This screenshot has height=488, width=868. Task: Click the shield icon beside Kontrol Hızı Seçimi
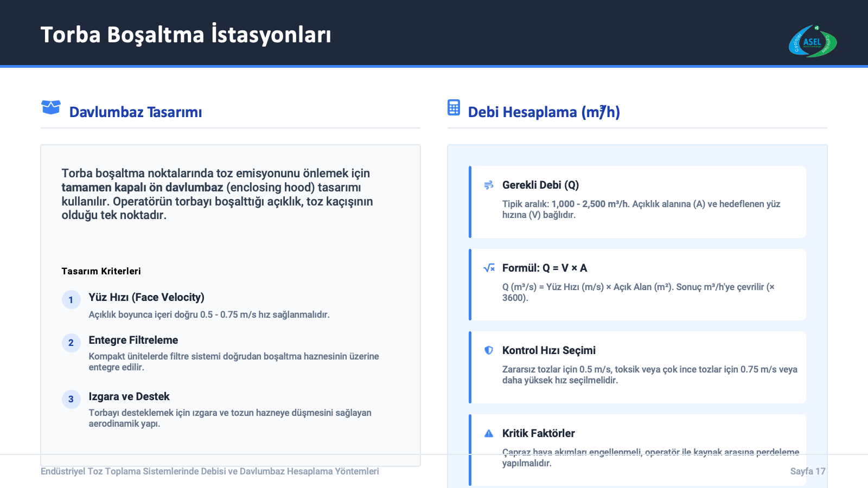[x=489, y=350]
